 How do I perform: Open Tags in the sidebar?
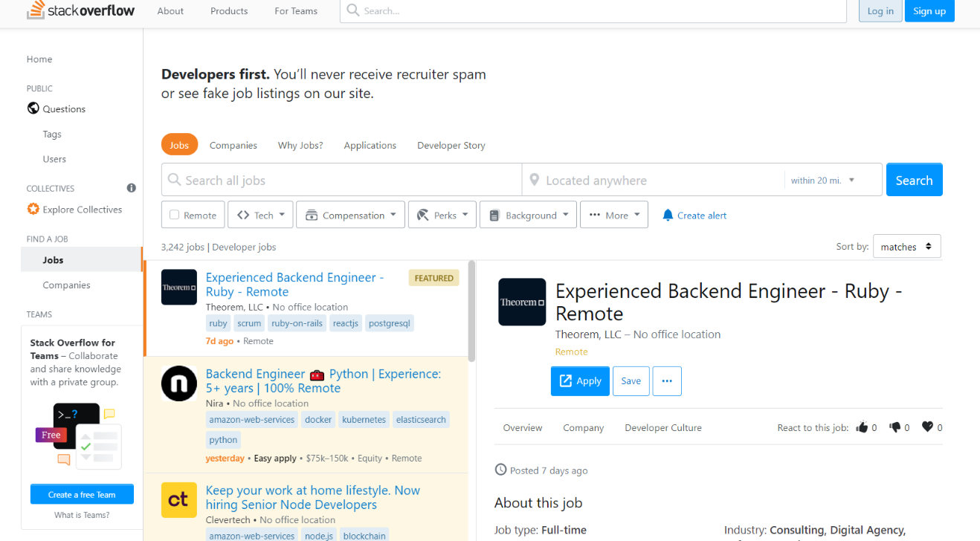point(52,134)
